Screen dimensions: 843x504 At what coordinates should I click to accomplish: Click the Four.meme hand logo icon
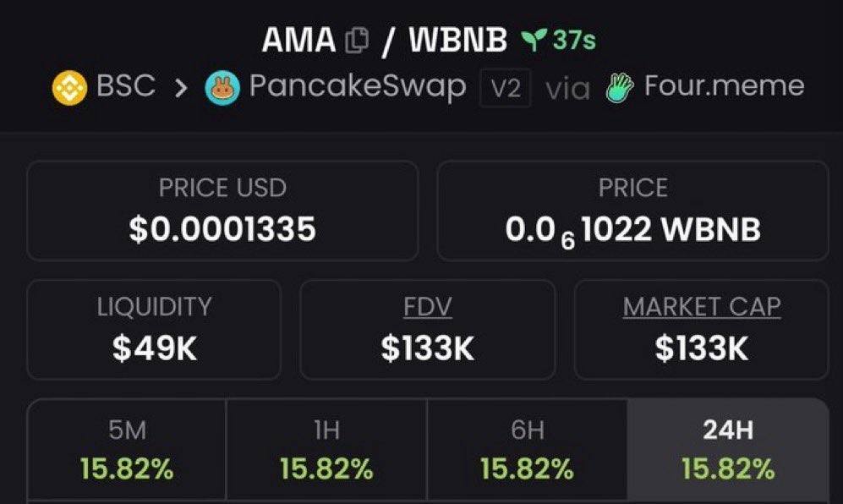click(x=620, y=87)
